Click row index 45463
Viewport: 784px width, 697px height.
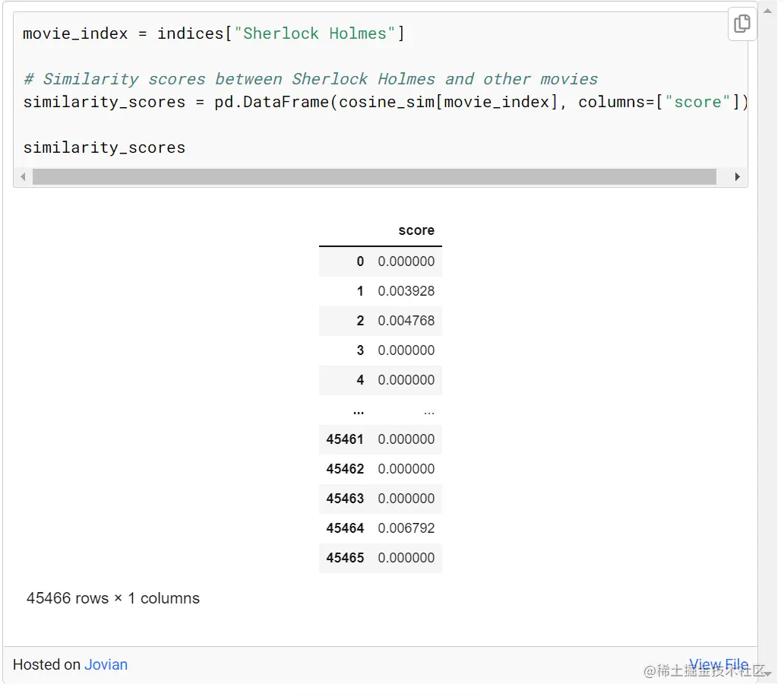click(x=345, y=499)
